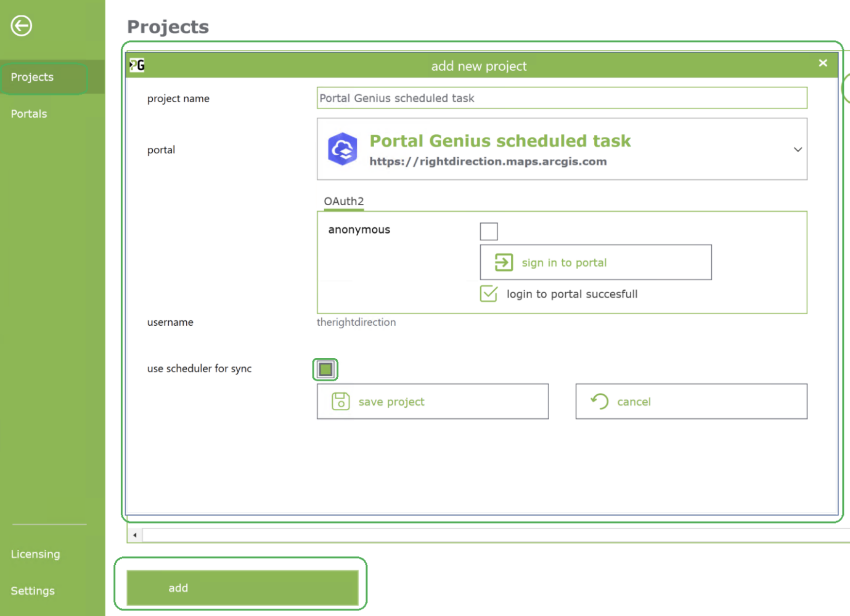The height and width of the screenshot is (616, 850).
Task: Click the horizontal scrollbar track
Action: point(496,535)
